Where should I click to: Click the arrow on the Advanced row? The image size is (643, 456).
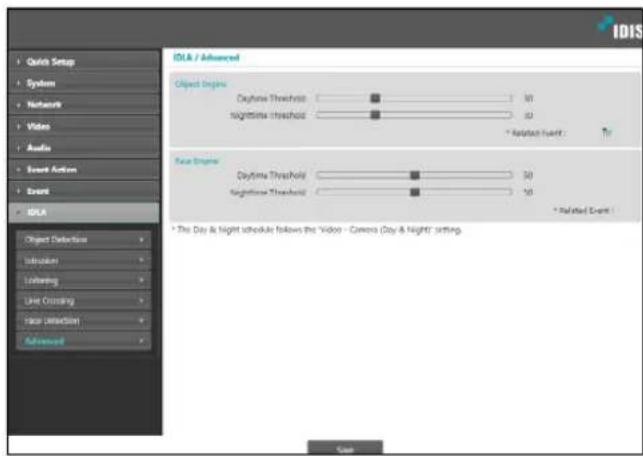141,341
